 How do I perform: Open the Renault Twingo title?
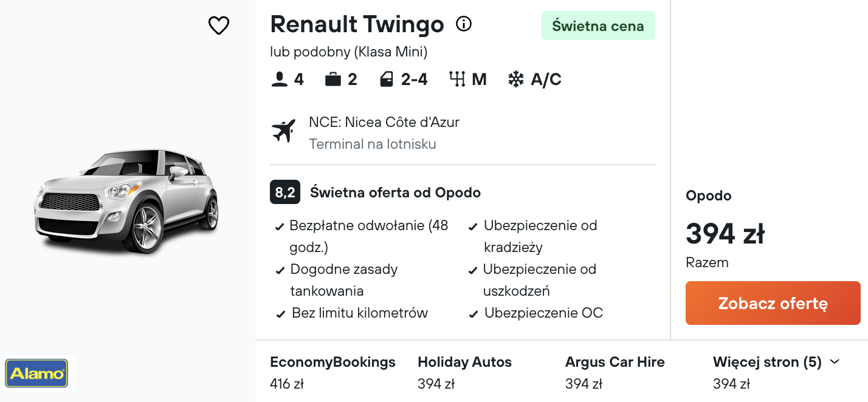pos(357,24)
